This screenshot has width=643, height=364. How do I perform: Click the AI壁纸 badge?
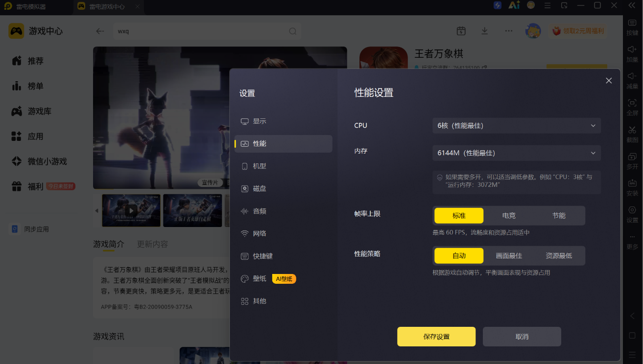coord(284,279)
